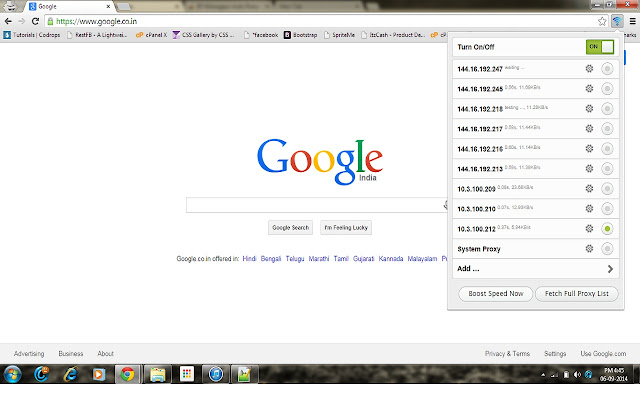Screen dimensions: 640x400
Task: Open the About footer link
Action: [105, 353]
